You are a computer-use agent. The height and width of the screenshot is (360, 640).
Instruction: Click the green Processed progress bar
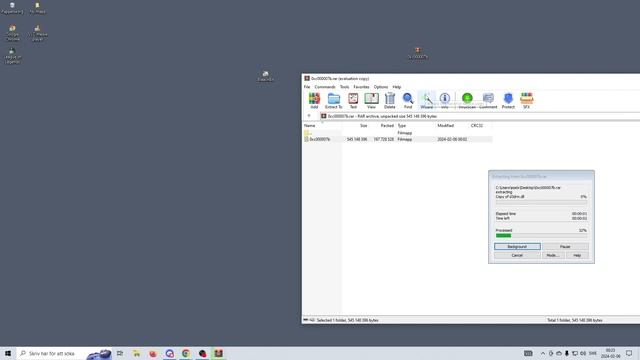(x=541, y=236)
